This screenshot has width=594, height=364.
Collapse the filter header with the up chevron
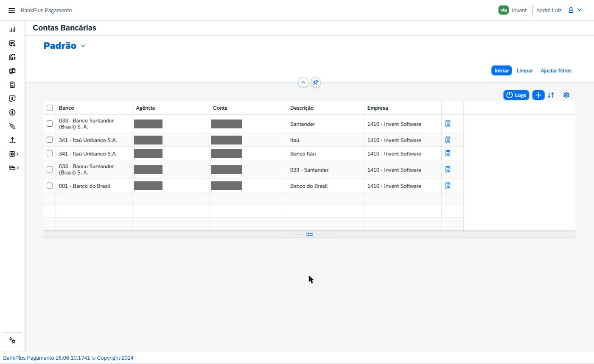point(303,83)
